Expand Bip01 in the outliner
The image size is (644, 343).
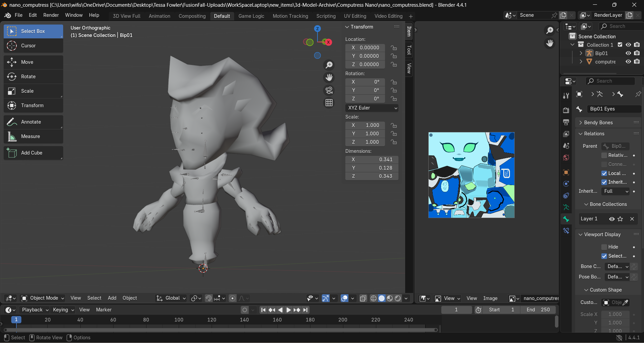point(581,53)
